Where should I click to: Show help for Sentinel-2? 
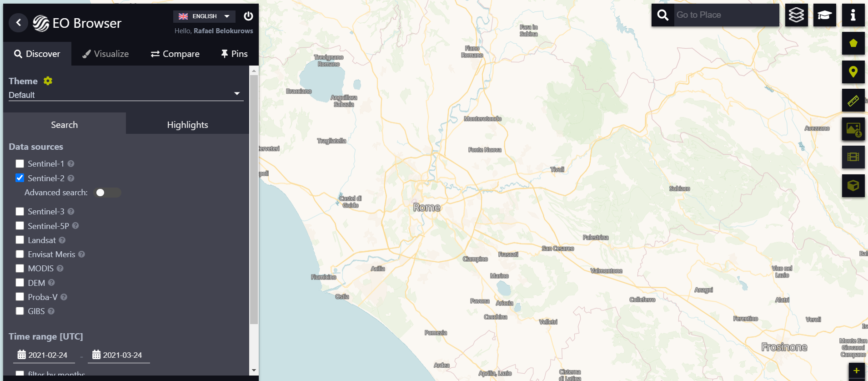(x=71, y=178)
